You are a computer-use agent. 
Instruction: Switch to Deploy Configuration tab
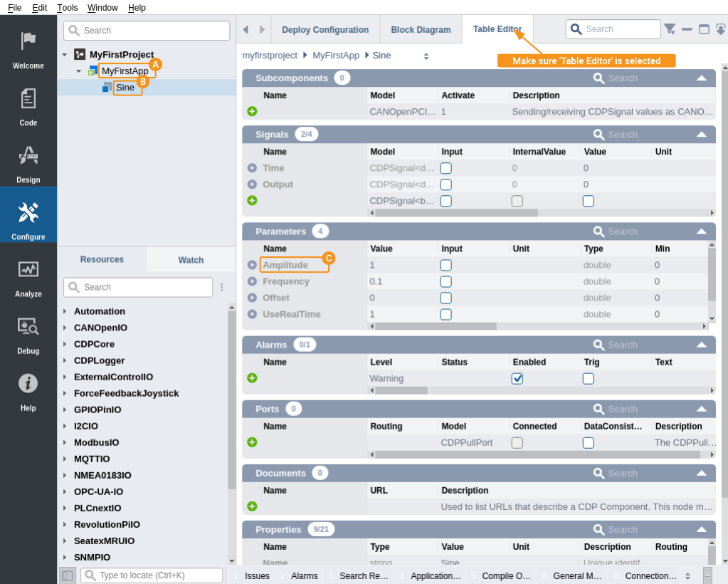pos(325,30)
